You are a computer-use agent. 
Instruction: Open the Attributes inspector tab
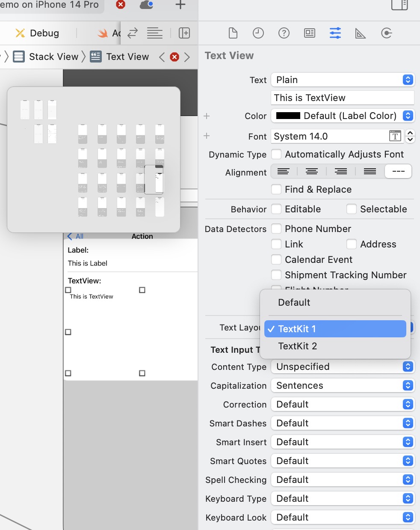[x=335, y=33]
